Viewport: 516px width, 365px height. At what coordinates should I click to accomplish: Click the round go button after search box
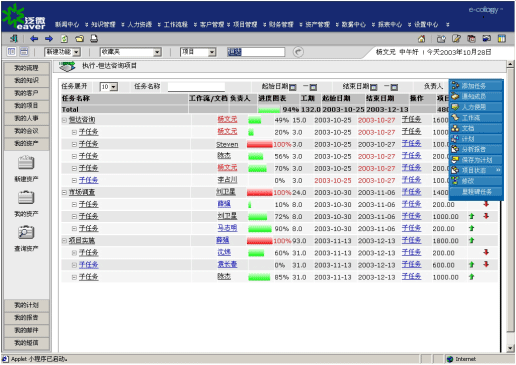pyautogui.click(x=298, y=52)
